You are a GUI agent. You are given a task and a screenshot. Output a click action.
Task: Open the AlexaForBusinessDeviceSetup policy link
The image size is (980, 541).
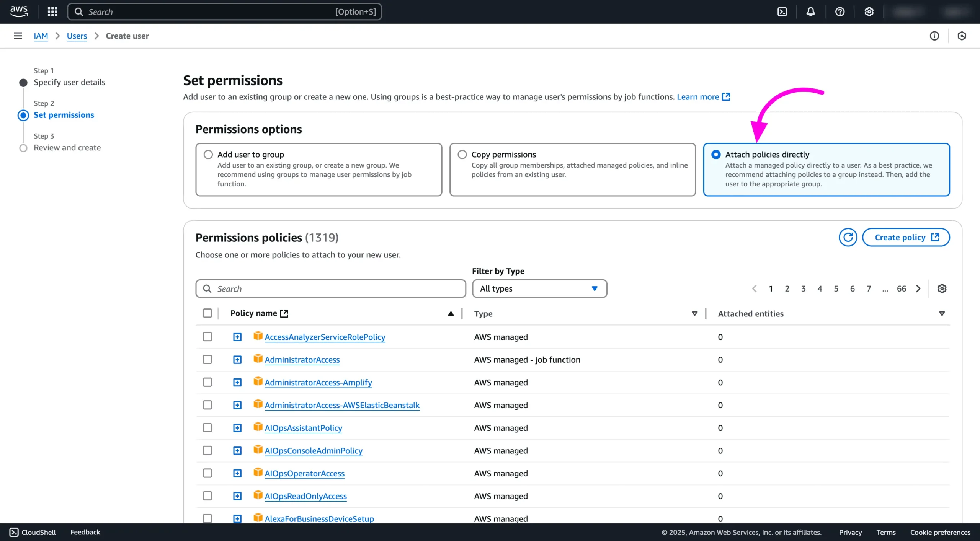[319, 519]
